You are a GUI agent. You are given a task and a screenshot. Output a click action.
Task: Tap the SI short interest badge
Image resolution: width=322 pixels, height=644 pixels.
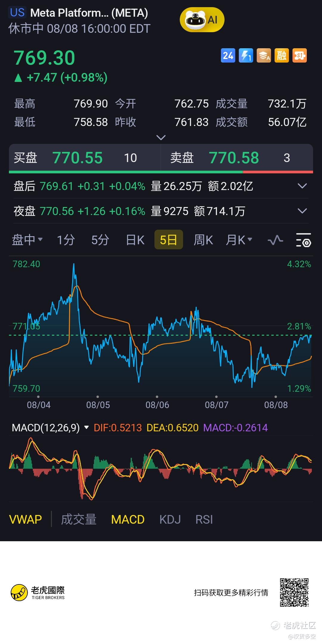pos(300,55)
